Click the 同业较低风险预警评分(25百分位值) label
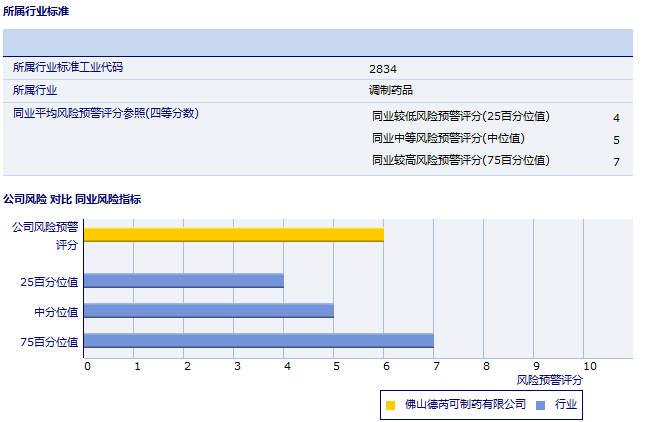The height and width of the screenshot is (422, 646). pyautogui.click(x=460, y=116)
